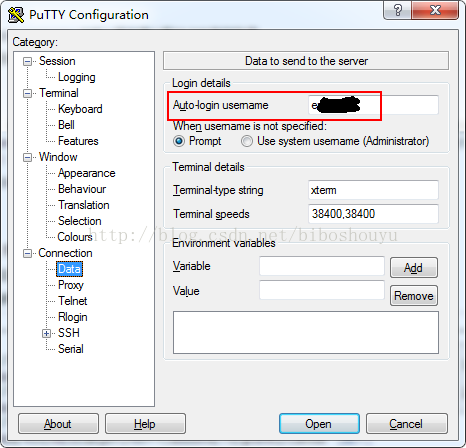Click the Terminal-type string field
Screen dimensions: 466x448
click(373, 190)
